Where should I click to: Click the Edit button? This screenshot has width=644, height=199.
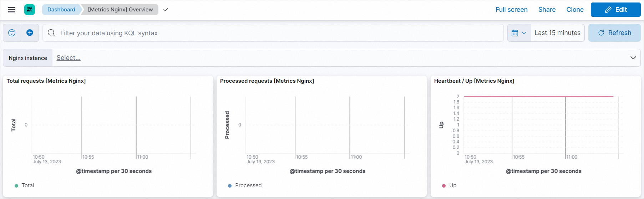tap(615, 10)
